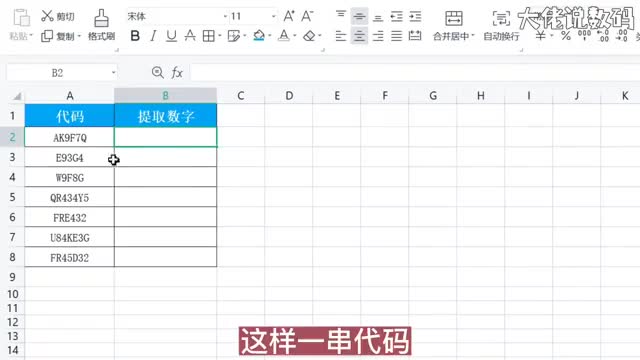Toggle Wrap Text (自动换行)
Image resolution: width=640 pixels, height=360 pixels.
pos(501,25)
